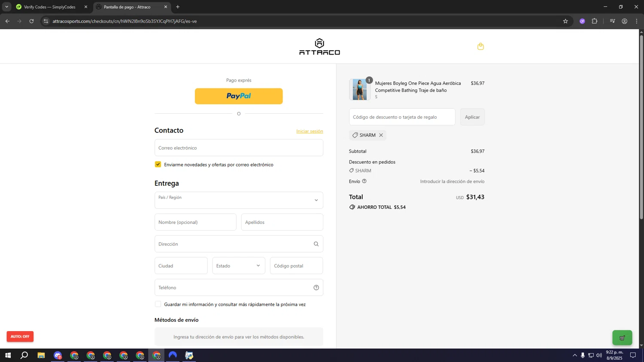Image resolution: width=644 pixels, height=362 pixels.
Task: Close the Verify Codes tab
Action: point(85,7)
